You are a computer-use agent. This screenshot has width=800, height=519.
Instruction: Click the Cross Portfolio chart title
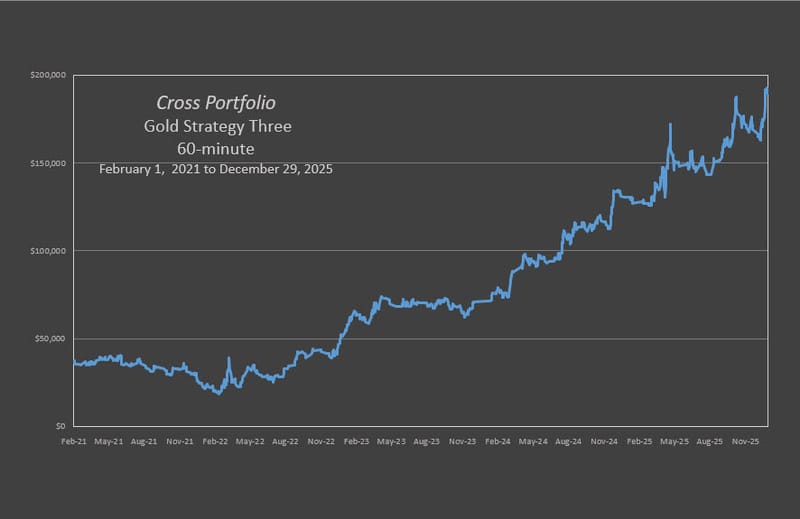coord(216,103)
